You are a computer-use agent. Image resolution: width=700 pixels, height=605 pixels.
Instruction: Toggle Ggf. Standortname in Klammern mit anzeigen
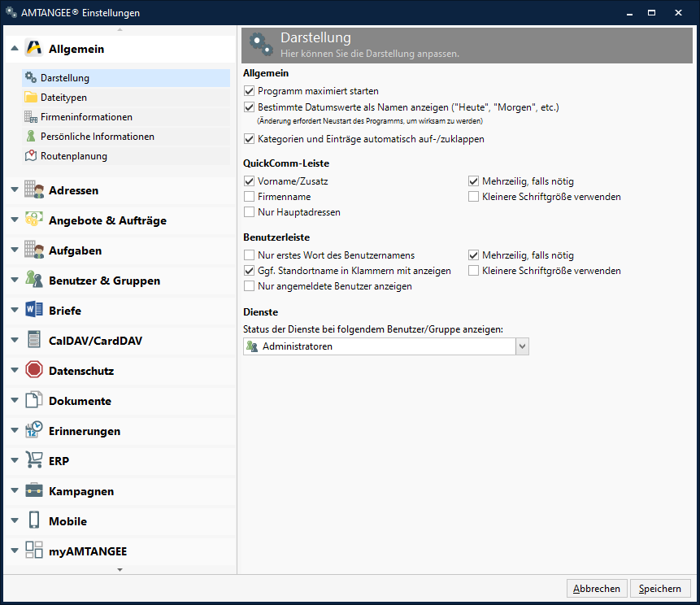(x=249, y=271)
